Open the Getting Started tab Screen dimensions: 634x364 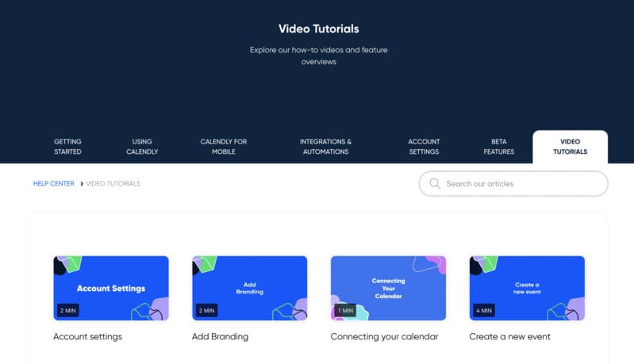coord(67,147)
